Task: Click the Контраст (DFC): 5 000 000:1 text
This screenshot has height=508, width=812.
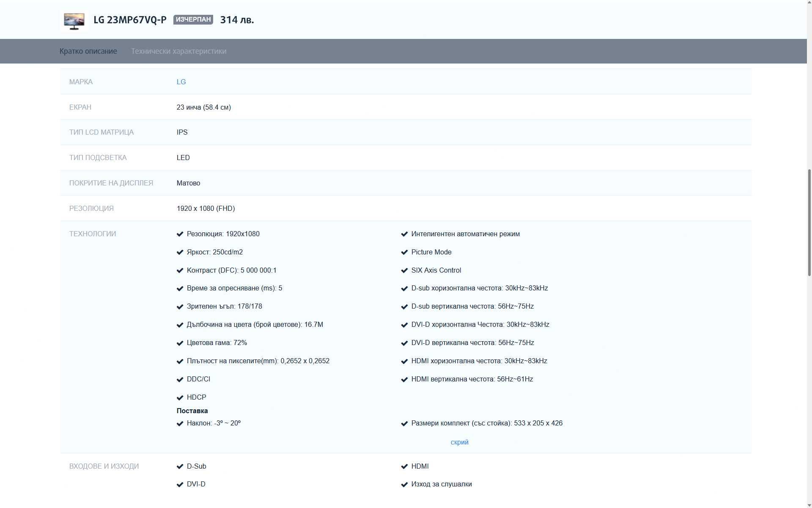Action: click(231, 270)
